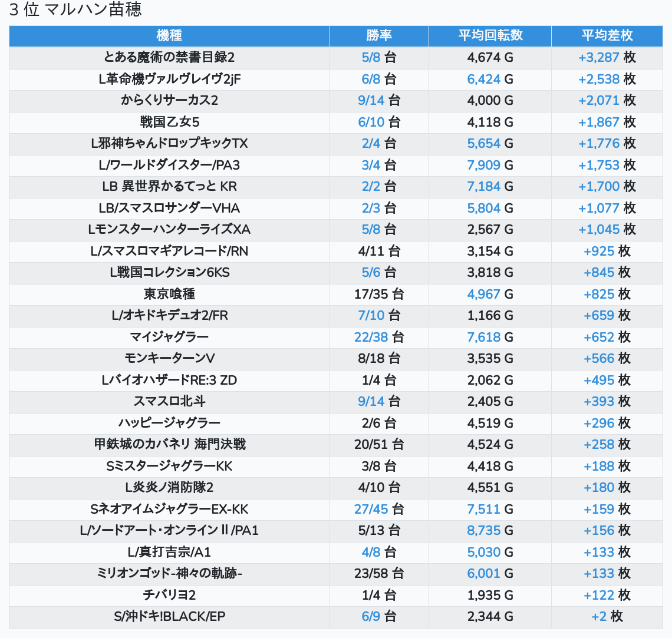This screenshot has width=672, height=638.
Task: Click the 27/45 台 win rate cell
Action: point(379,510)
